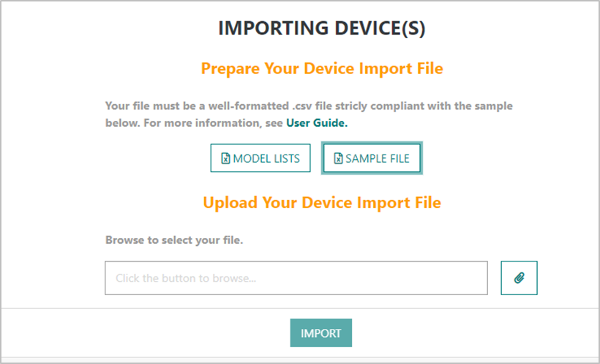Open the User Guide link
Viewport: 600px width, 364px height.
317,123
